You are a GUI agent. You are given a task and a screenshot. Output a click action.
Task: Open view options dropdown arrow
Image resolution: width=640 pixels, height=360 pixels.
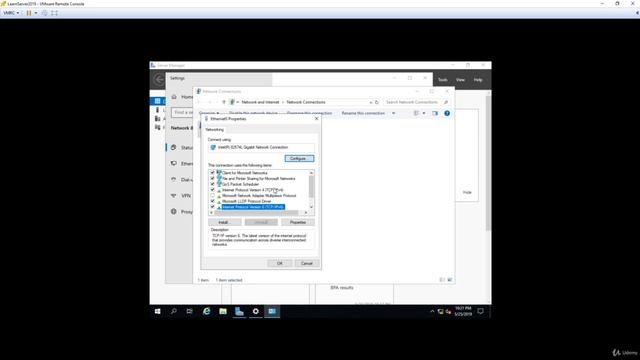tap(424, 113)
